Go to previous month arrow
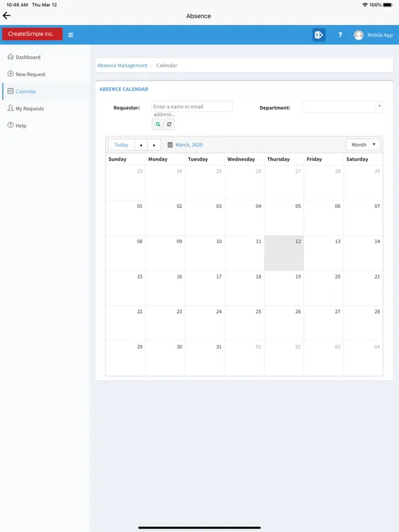The image size is (399, 532). pos(141,145)
